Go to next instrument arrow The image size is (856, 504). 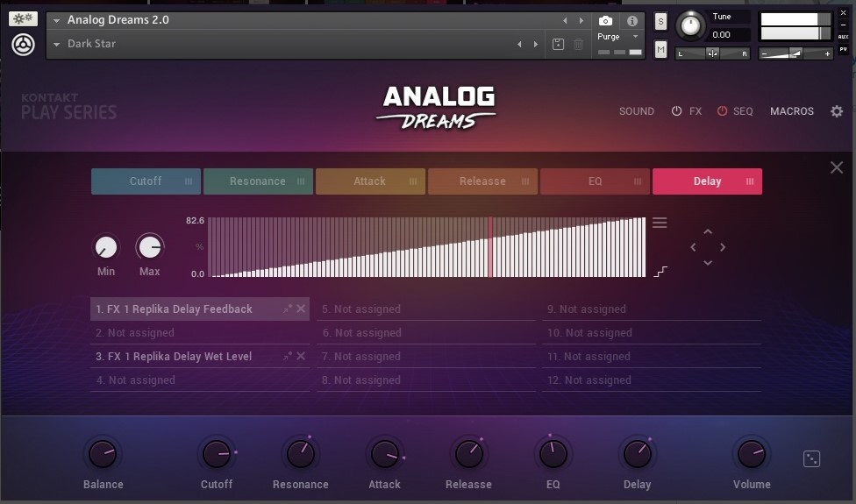(x=581, y=21)
